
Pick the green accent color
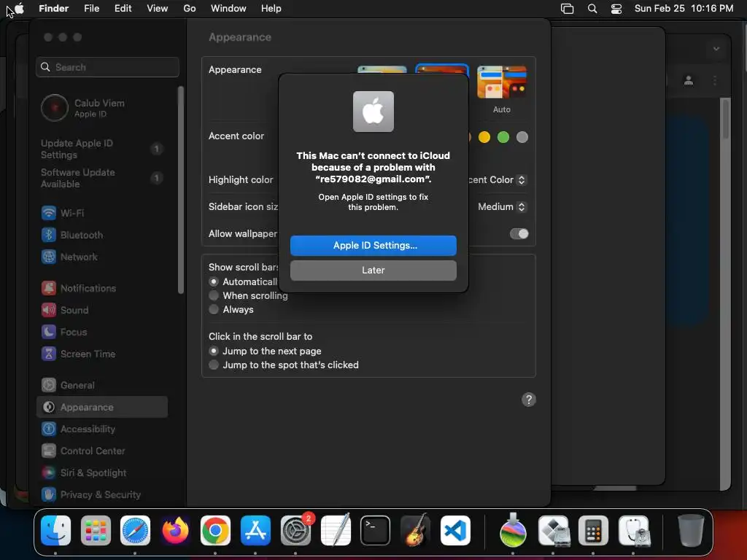click(503, 137)
